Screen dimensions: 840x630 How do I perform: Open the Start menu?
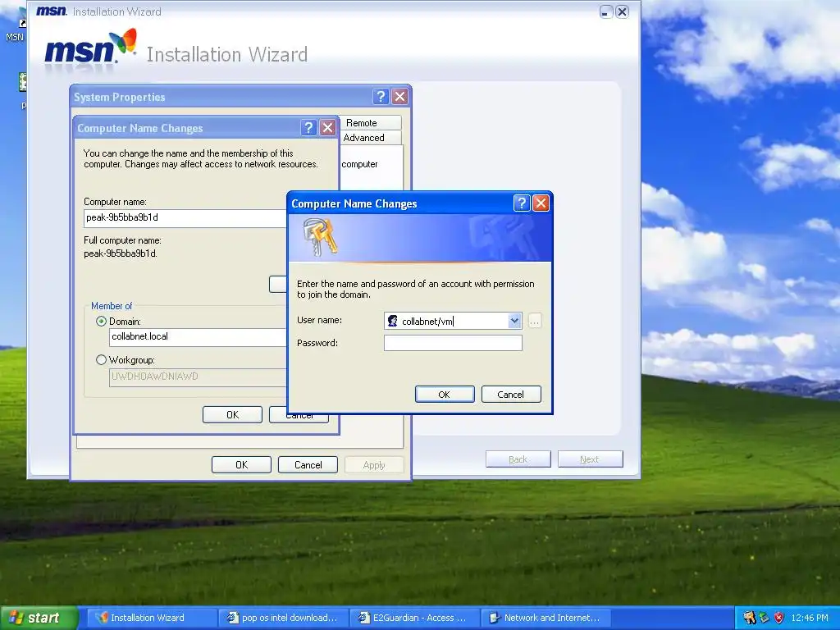(39, 618)
